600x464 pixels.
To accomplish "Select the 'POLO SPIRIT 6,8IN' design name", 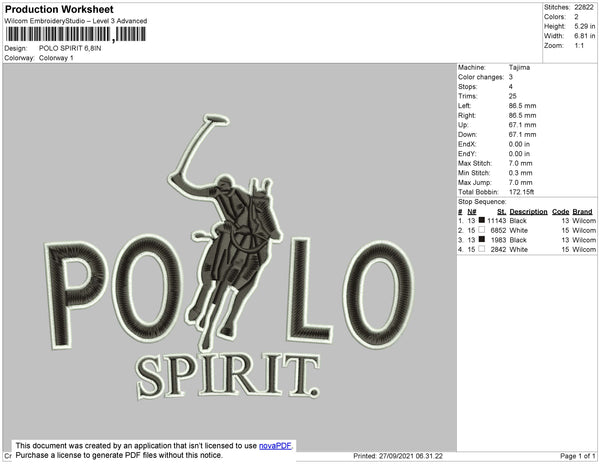I will click(70, 48).
